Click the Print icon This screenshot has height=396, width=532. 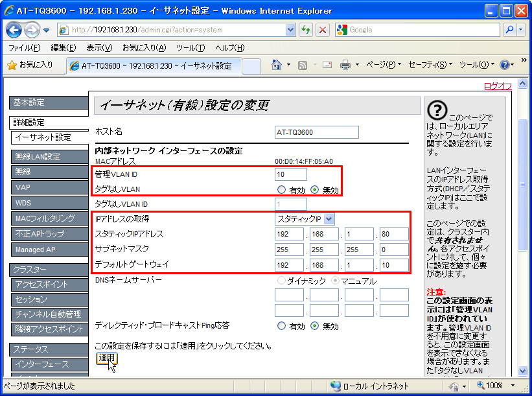tap(345, 64)
